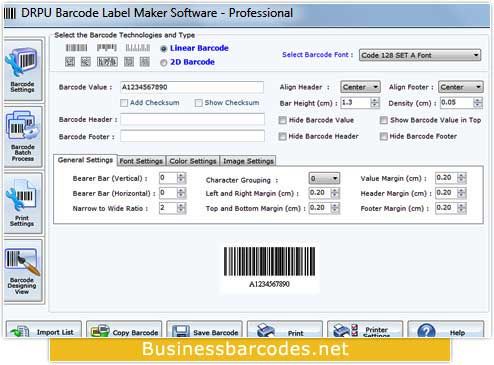Check Hide Barcode Header option
Image resolution: width=494 pixels, height=365 pixels.
(x=283, y=136)
